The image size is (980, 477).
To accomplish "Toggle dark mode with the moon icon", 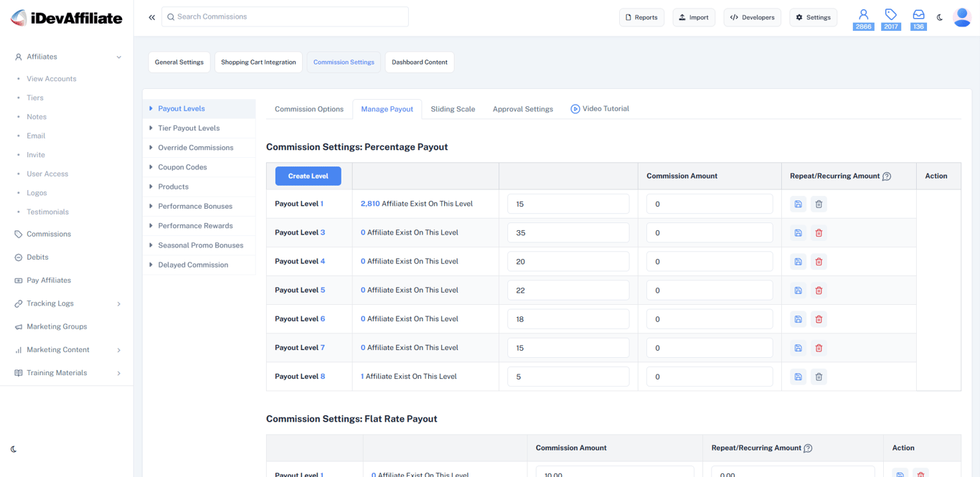I will coord(940,17).
